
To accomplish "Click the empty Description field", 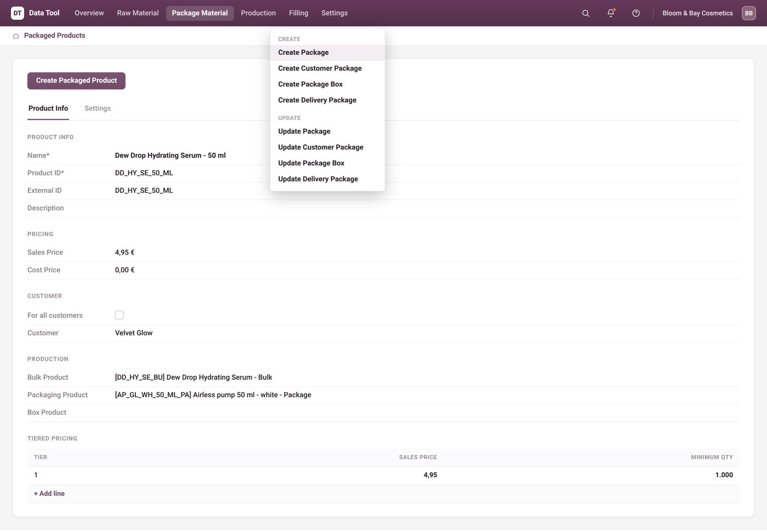I will [427, 208].
